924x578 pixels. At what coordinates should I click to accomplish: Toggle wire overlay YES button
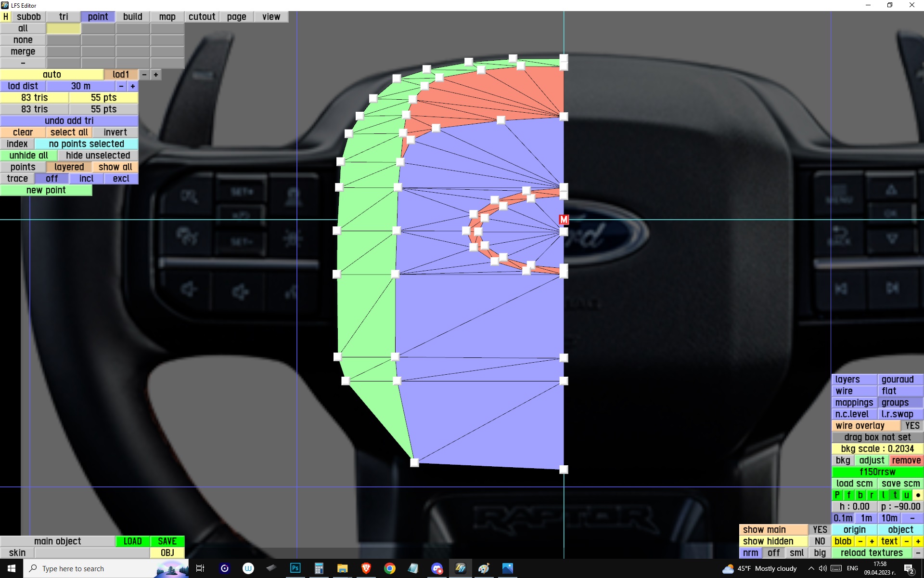click(912, 426)
